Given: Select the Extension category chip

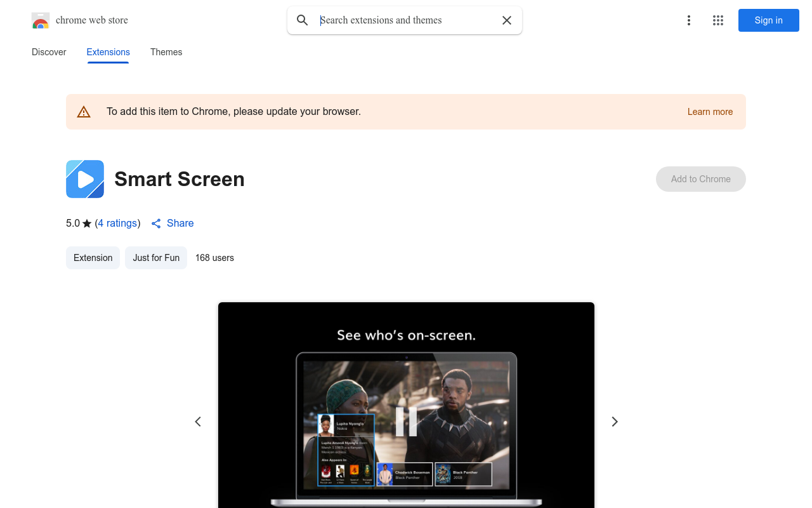Looking at the screenshot, I should coord(93,258).
